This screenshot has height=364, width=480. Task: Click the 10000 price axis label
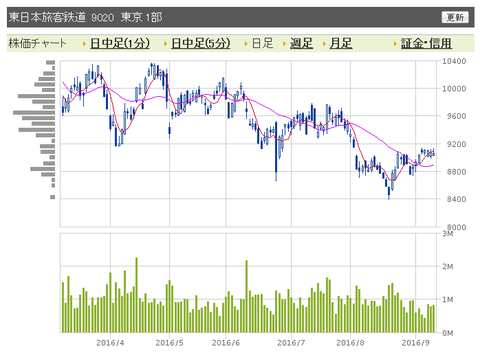pyautogui.click(x=454, y=89)
